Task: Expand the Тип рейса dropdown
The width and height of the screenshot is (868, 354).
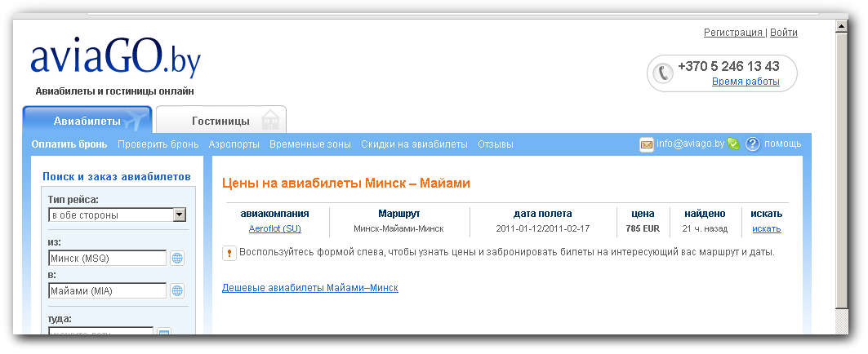Action: click(x=180, y=215)
